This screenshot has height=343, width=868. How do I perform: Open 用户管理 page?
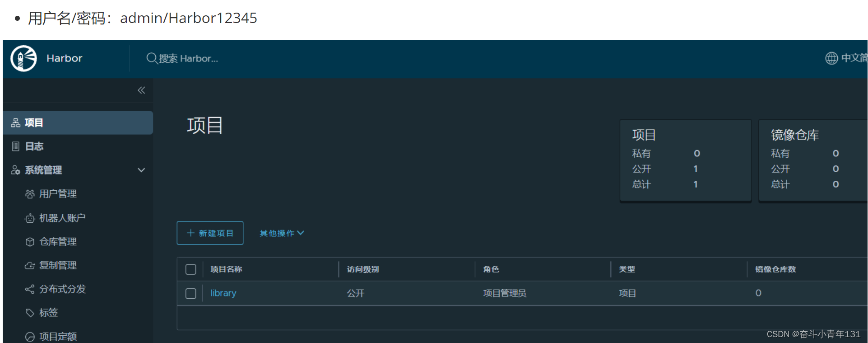click(58, 194)
